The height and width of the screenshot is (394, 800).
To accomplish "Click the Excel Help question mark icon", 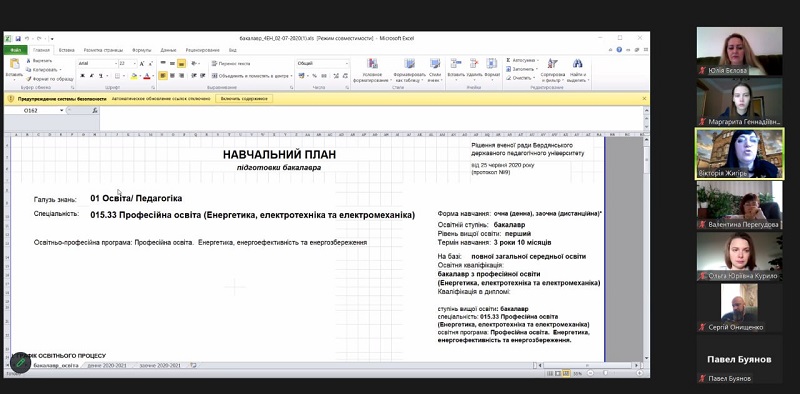I will 619,50.
